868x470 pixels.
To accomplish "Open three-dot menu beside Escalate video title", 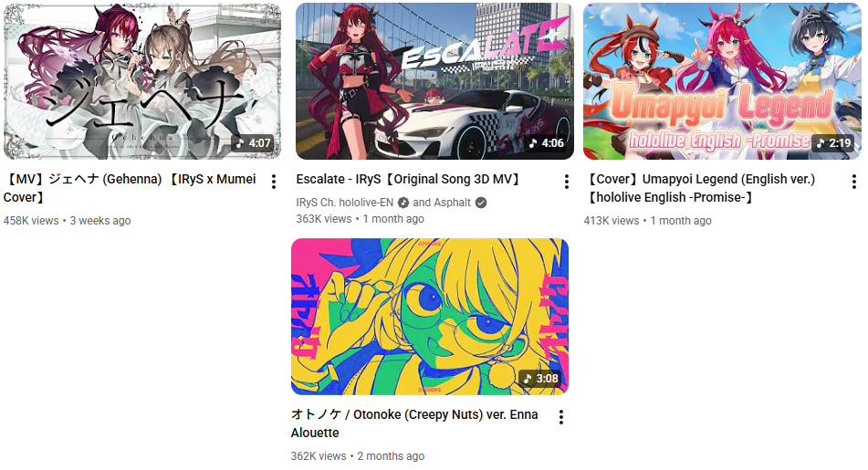I will pos(566,182).
